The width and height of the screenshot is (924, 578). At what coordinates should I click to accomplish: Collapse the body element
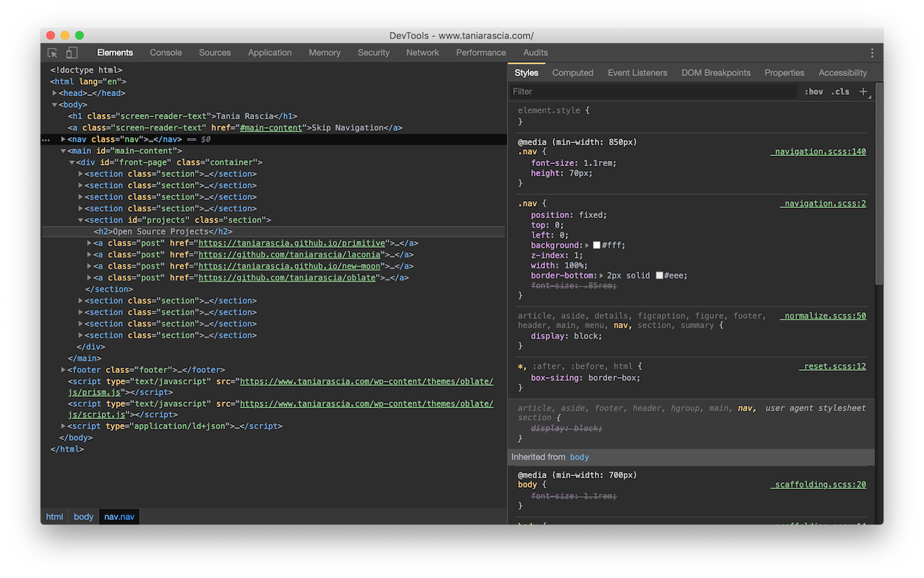[55, 105]
